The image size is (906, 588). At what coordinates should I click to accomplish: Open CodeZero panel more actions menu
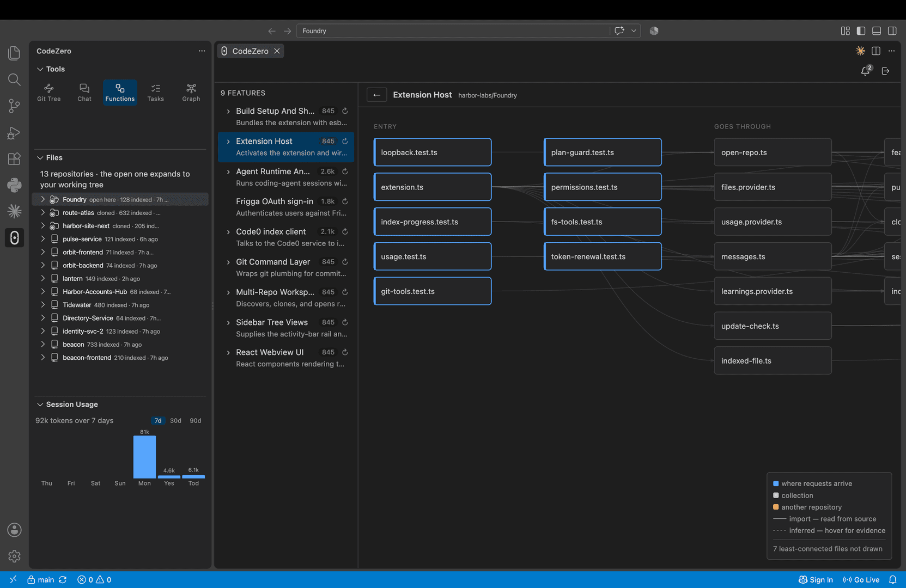tap(202, 51)
